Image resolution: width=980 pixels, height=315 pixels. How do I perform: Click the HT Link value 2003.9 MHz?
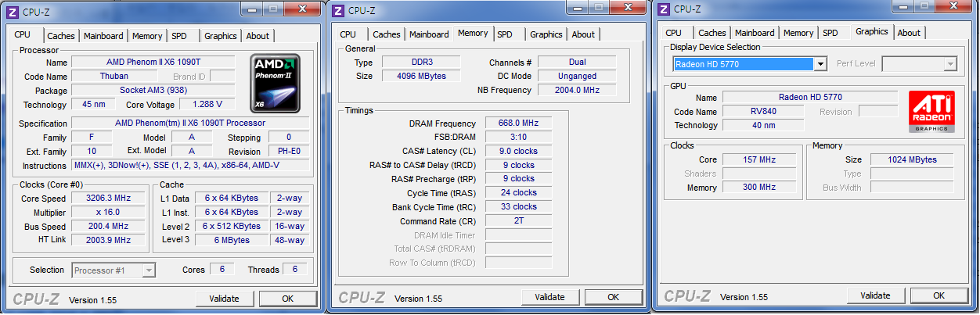click(108, 240)
